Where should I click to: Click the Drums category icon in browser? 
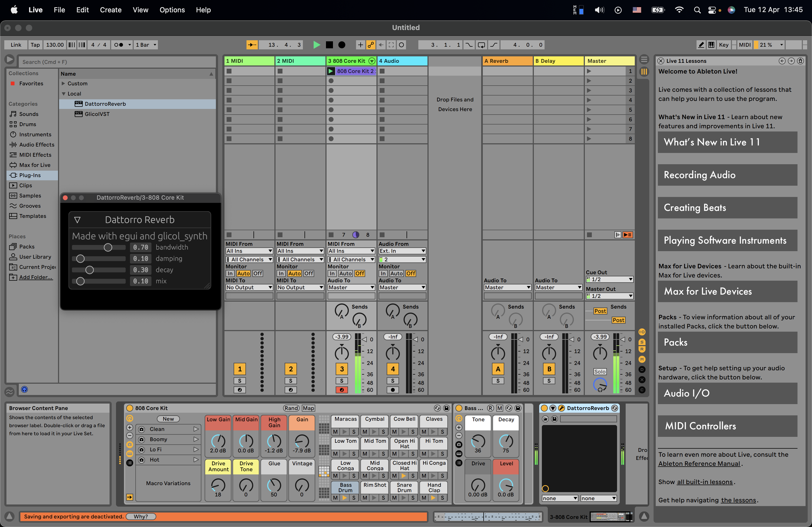coord(13,124)
